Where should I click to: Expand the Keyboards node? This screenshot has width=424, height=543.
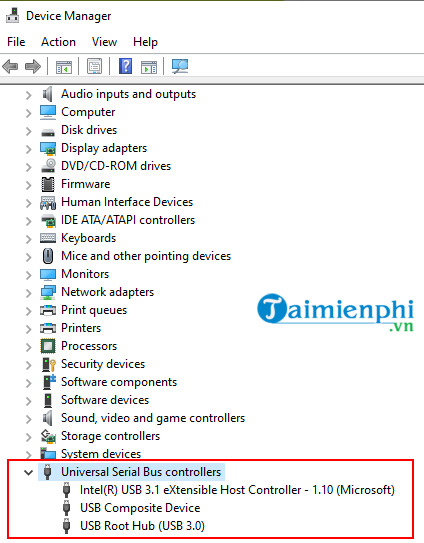point(28,239)
